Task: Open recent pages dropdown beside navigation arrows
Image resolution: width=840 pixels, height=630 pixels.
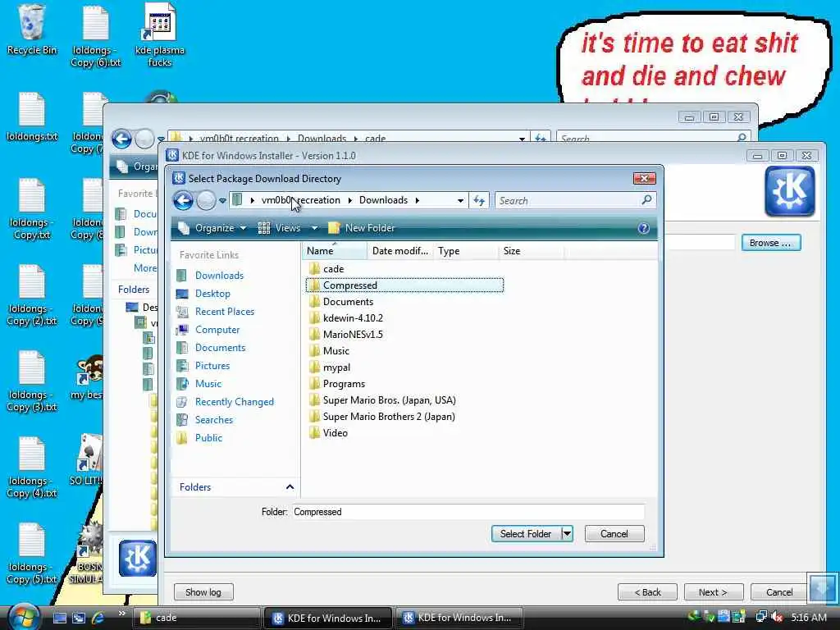Action: (222, 201)
